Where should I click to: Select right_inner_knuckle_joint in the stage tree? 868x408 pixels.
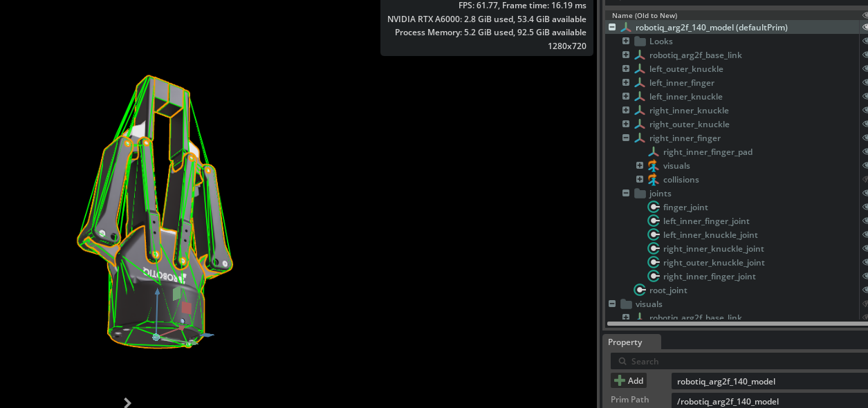713,249
